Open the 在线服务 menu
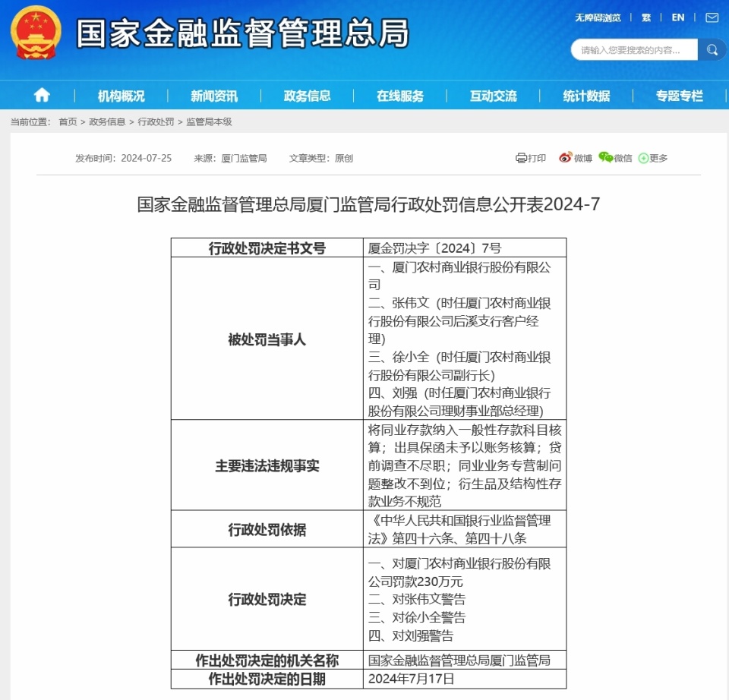Screen dimensions: 729x700 [x=400, y=96]
